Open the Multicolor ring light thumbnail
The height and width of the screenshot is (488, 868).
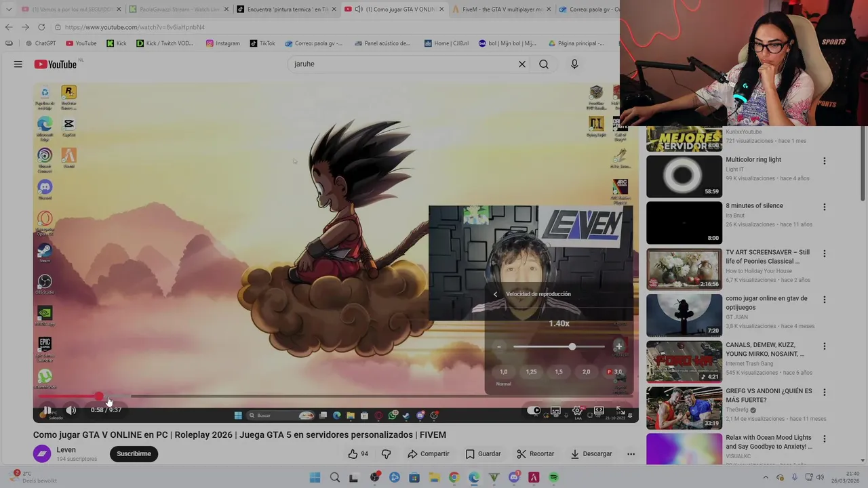pyautogui.click(x=684, y=177)
